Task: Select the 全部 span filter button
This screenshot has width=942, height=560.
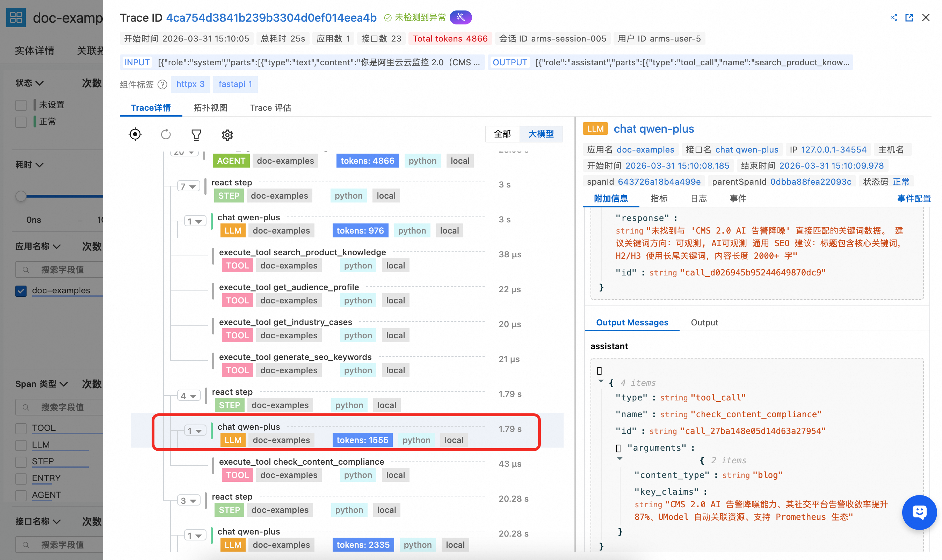Action: (x=502, y=134)
